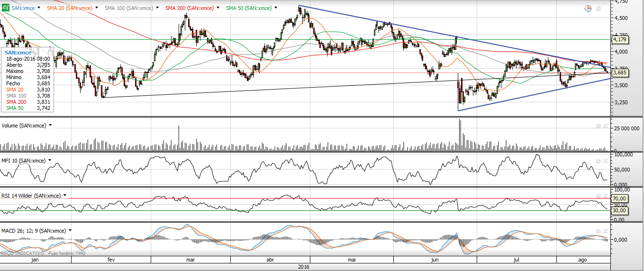Screen dimensions: 644x271
Task: Click the clock icon on price chart
Action: 588,9
